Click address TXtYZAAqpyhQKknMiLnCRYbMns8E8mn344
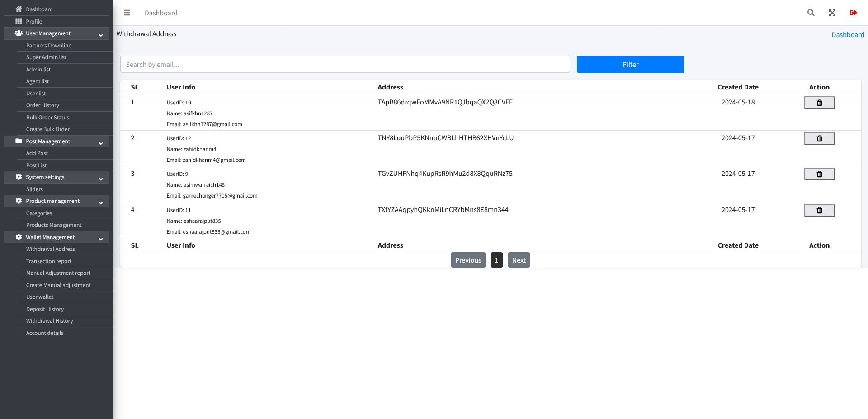Viewport: 868px width, 419px height. 443,210
